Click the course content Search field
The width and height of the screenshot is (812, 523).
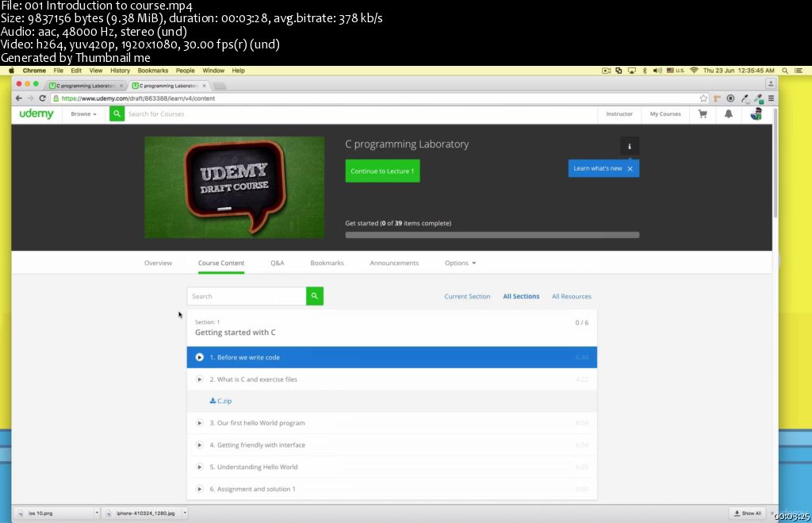coord(247,296)
